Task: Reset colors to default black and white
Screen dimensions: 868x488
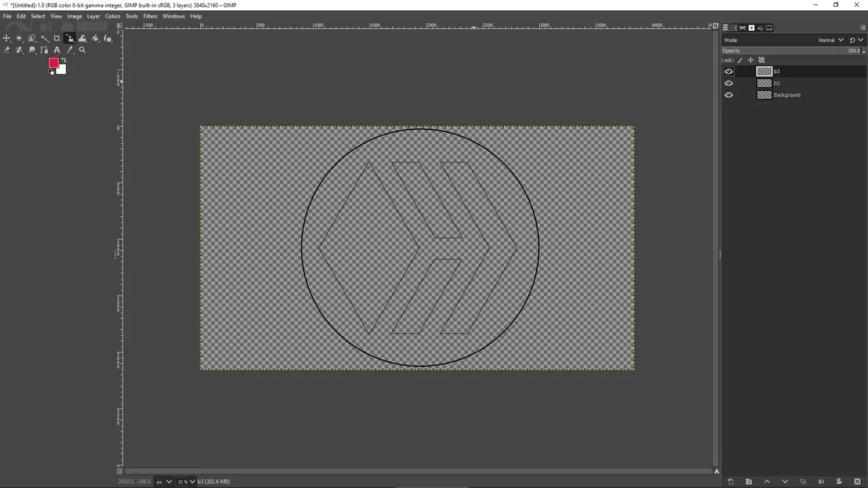Action: (x=51, y=72)
